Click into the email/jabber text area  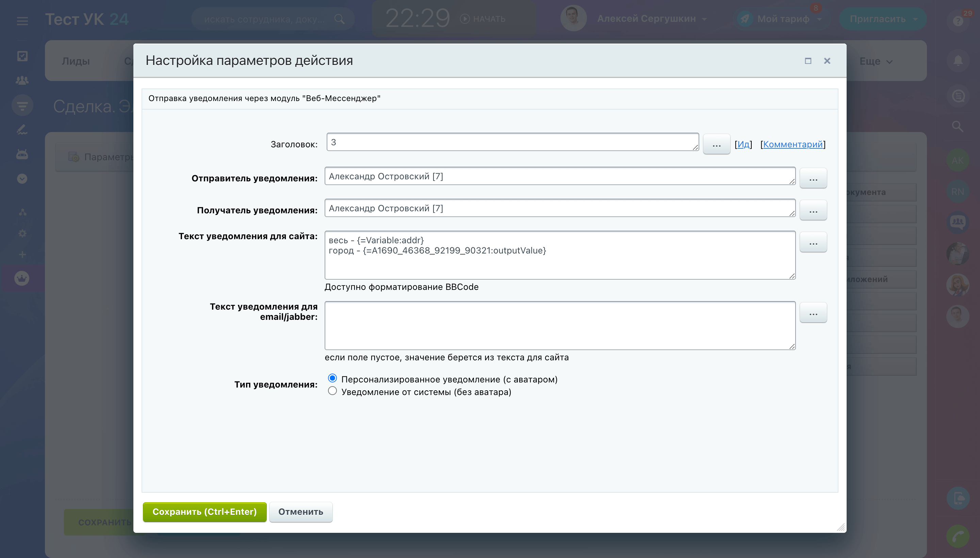click(559, 326)
